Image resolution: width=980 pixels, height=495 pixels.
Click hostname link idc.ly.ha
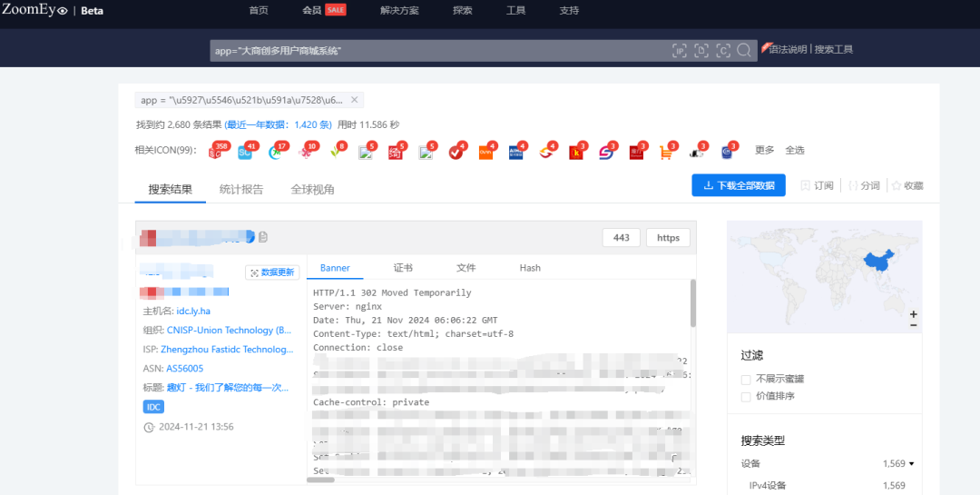pyautogui.click(x=193, y=311)
